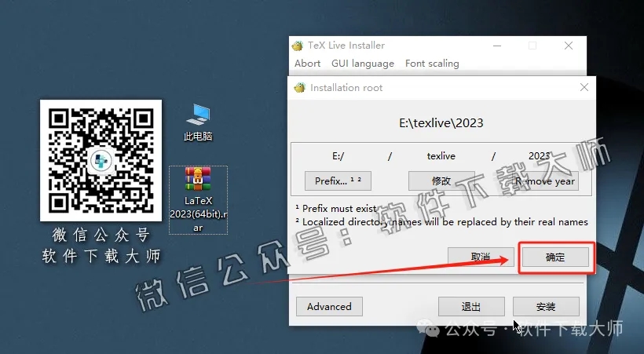Click the TeX Live Installer title bar icon
The image size is (644, 354).
[298, 46]
